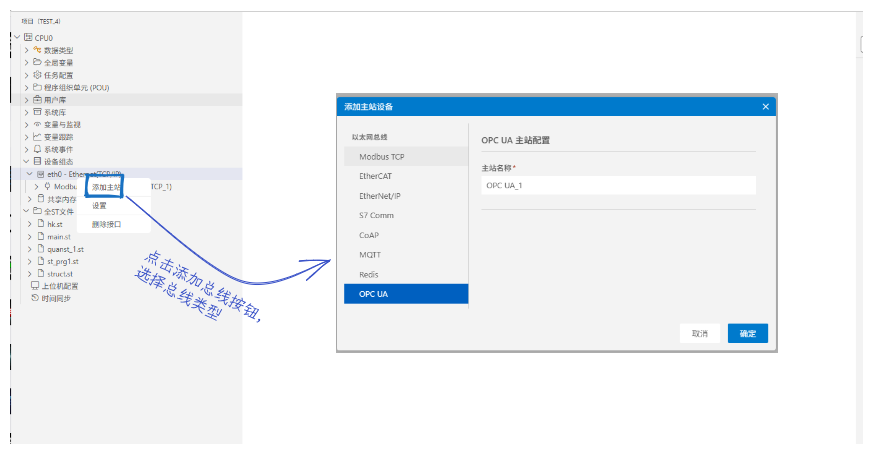Click the CPU0 device icon
Viewport: 873px width, 454px height.
coord(28,37)
